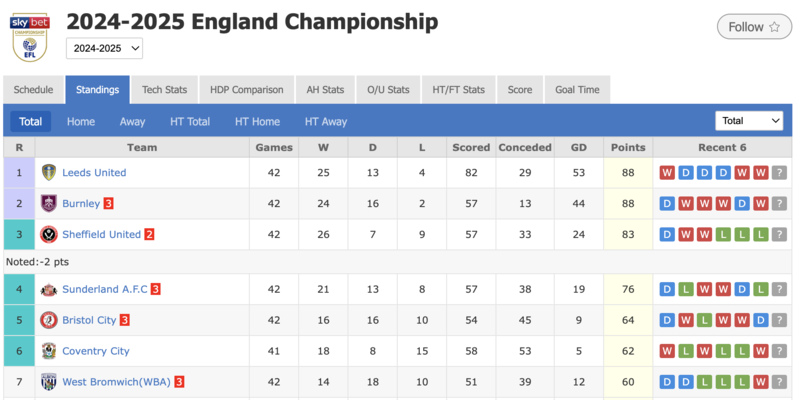Open the 2024-2025 season dropdown
Screen dimensions: 800x400
tap(105, 48)
